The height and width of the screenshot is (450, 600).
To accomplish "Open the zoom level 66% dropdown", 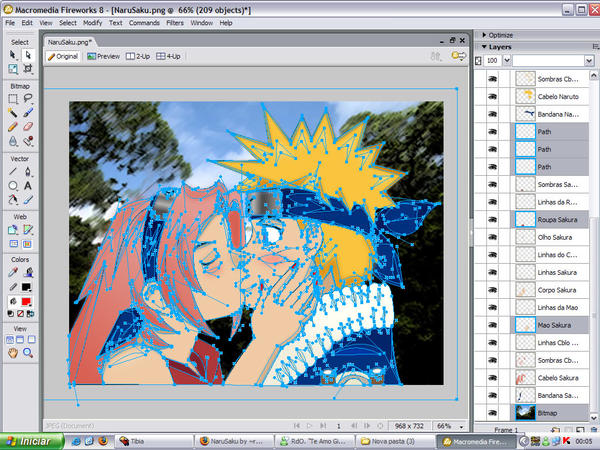I will coord(461,426).
